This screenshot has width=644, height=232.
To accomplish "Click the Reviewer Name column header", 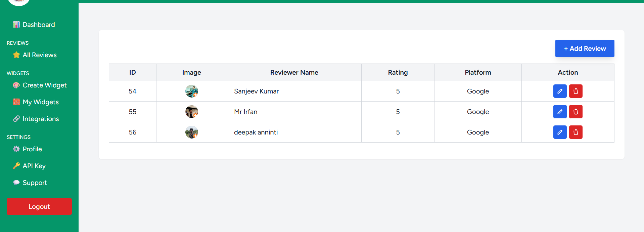I will [294, 72].
